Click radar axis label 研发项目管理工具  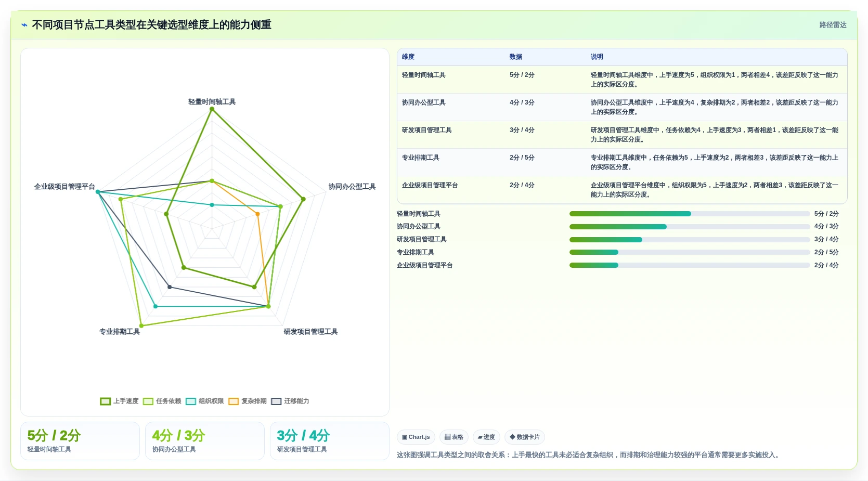click(310, 332)
